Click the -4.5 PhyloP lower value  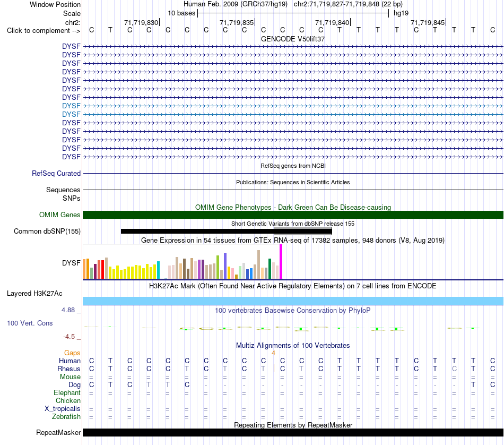(69, 337)
